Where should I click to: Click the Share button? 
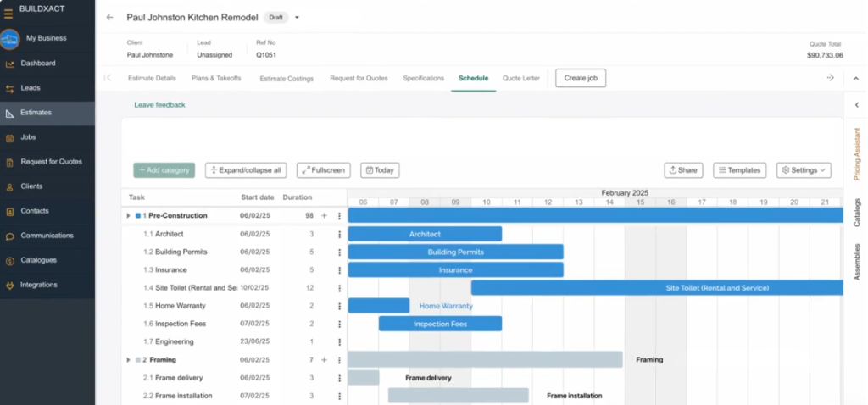click(684, 170)
